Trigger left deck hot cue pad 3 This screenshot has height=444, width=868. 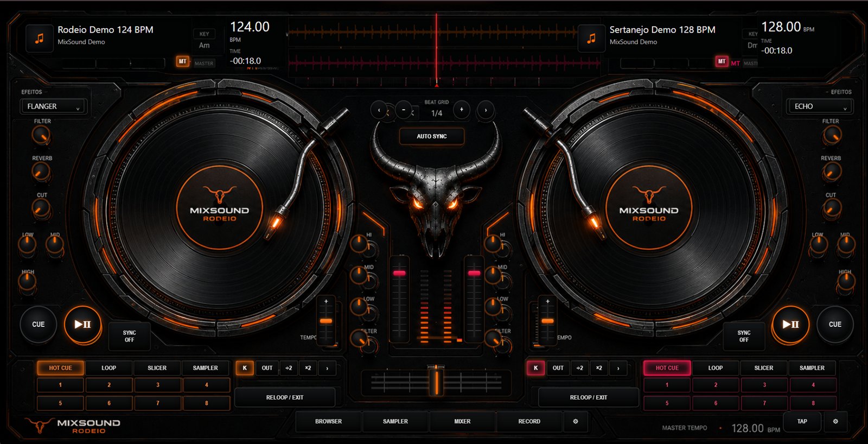pos(158,385)
